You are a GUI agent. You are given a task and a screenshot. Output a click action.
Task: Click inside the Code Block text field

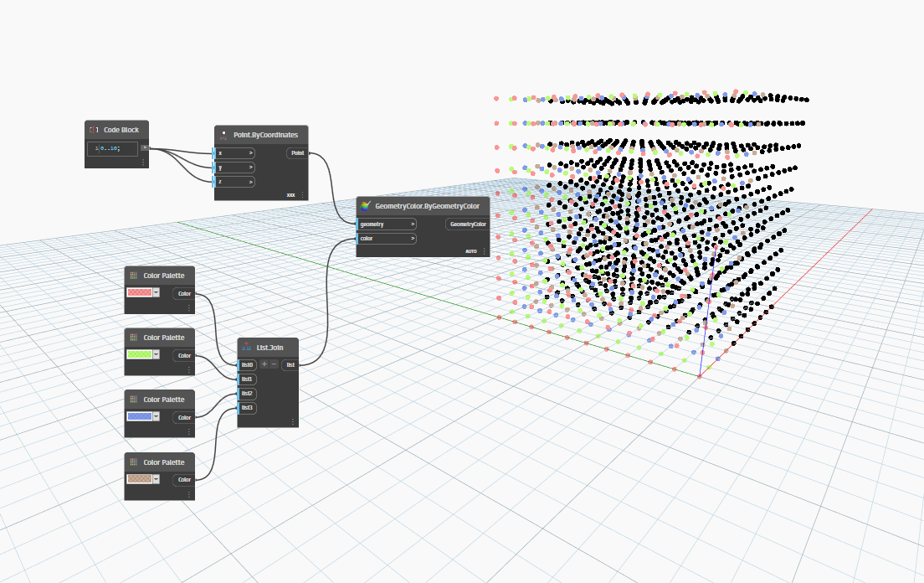tap(112, 149)
